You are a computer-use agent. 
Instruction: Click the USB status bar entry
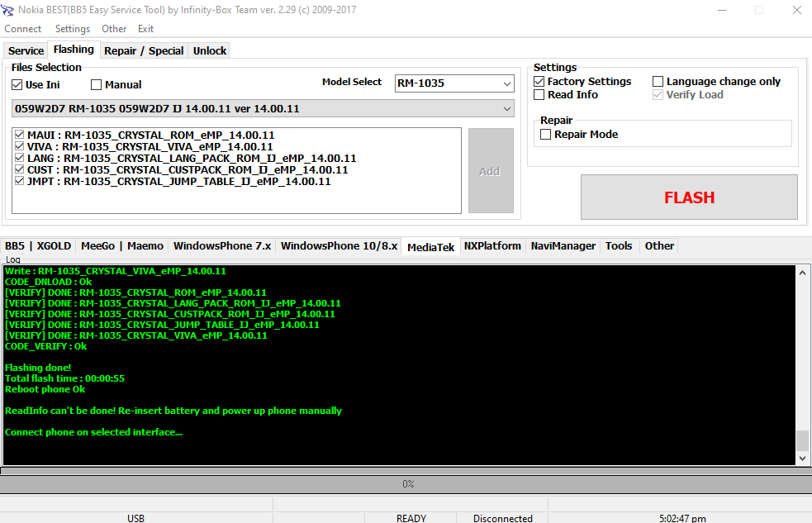click(x=135, y=518)
